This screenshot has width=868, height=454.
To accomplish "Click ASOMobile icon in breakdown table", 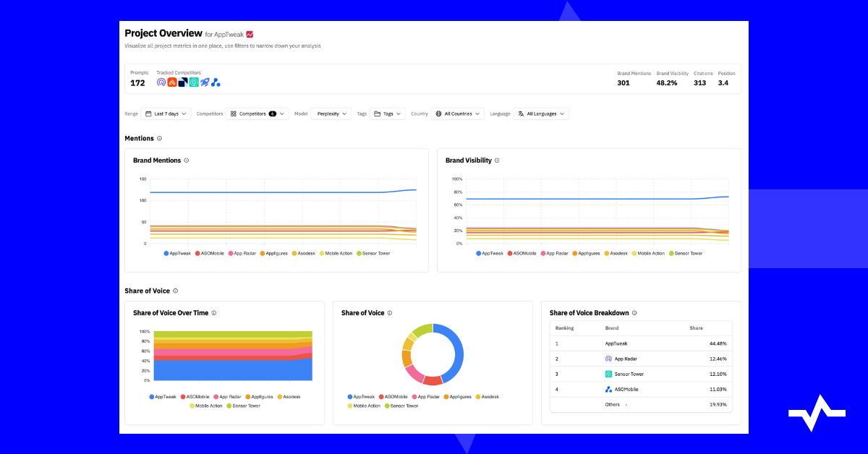I will pos(608,389).
